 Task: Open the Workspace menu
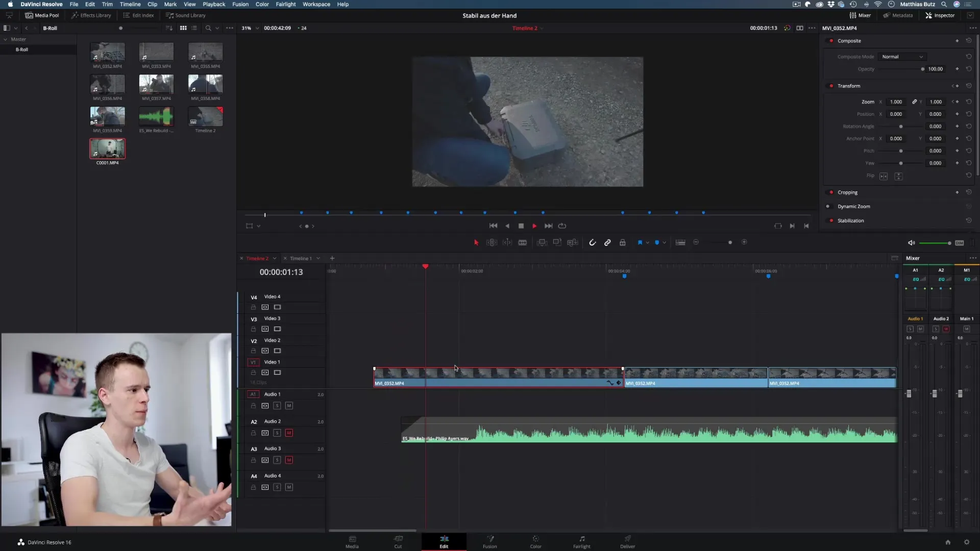tap(316, 4)
